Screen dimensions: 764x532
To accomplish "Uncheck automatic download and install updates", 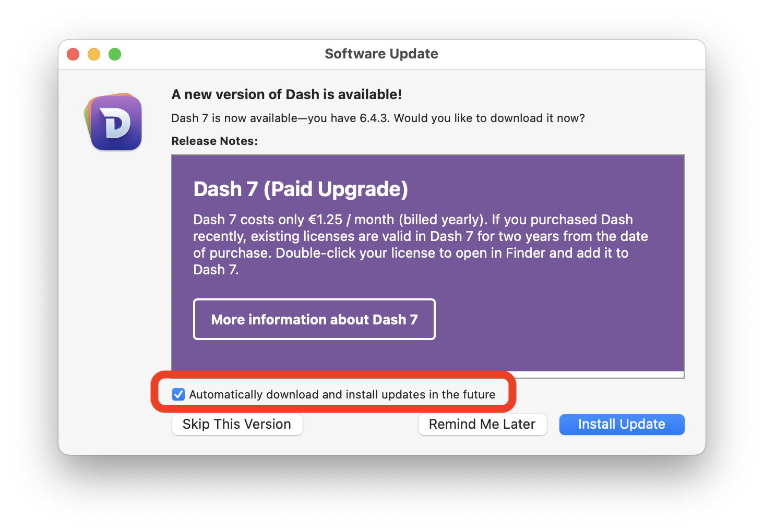I will tap(178, 394).
